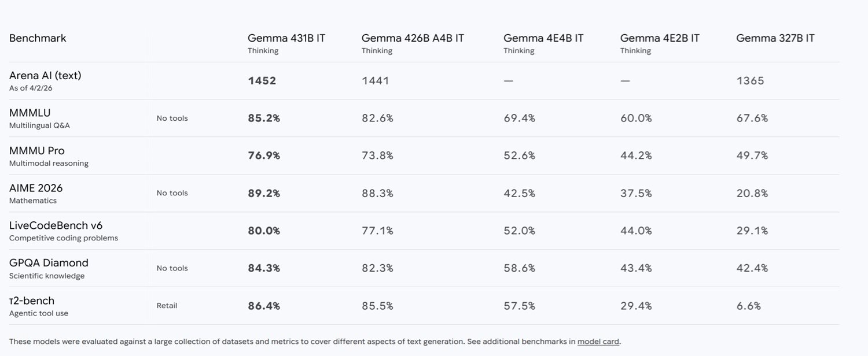Click the 80.0% LiveCodeBench score
This screenshot has height=356, width=868.
264,231
